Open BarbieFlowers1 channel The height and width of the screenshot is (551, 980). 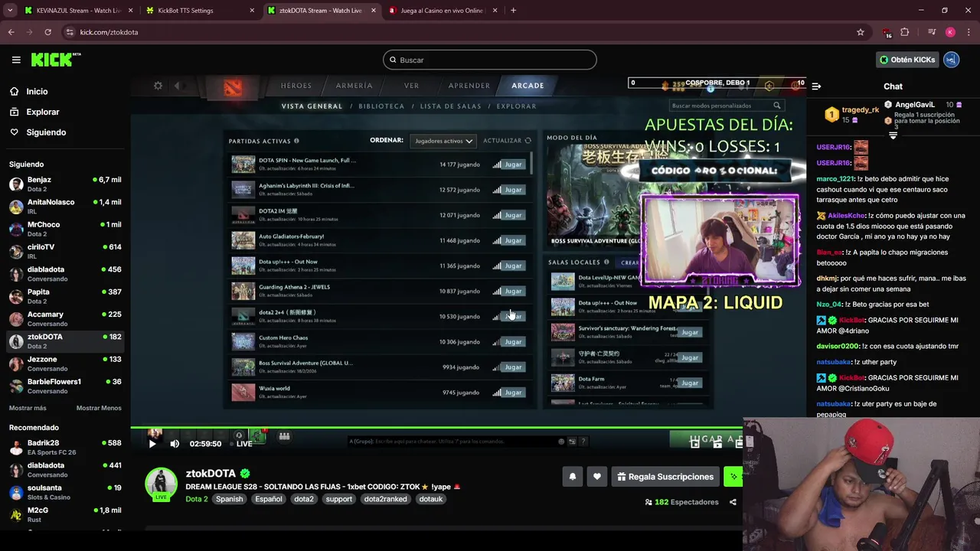tap(65, 386)
